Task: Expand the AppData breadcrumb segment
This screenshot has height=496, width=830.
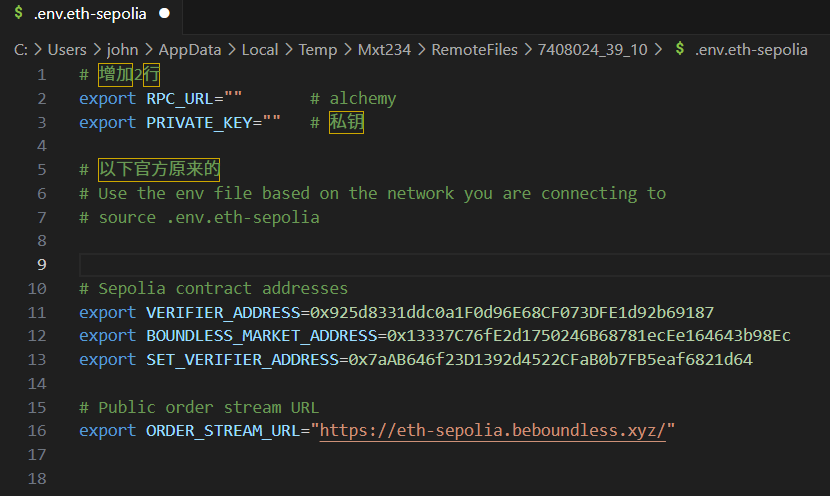Action: click(190, 50)
